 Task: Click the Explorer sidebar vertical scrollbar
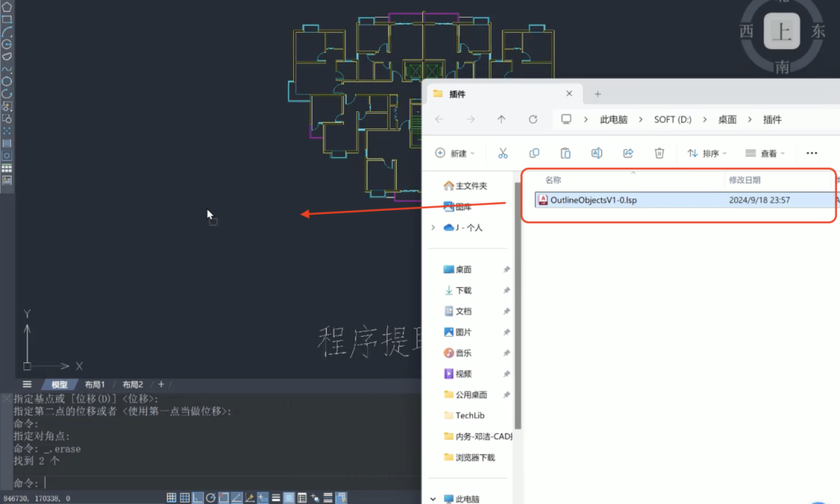click(x=518, y=306)
